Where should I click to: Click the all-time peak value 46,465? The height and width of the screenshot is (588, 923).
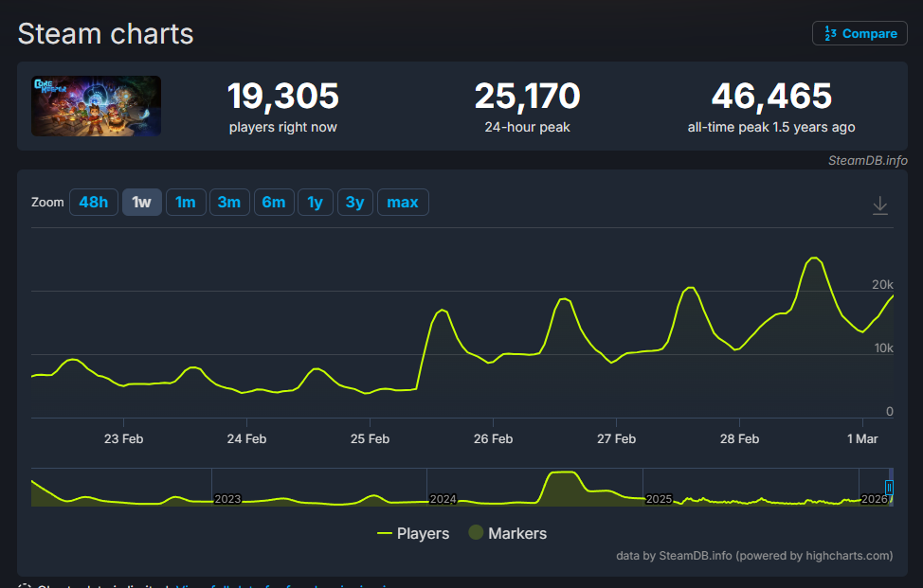coord(770,95)
